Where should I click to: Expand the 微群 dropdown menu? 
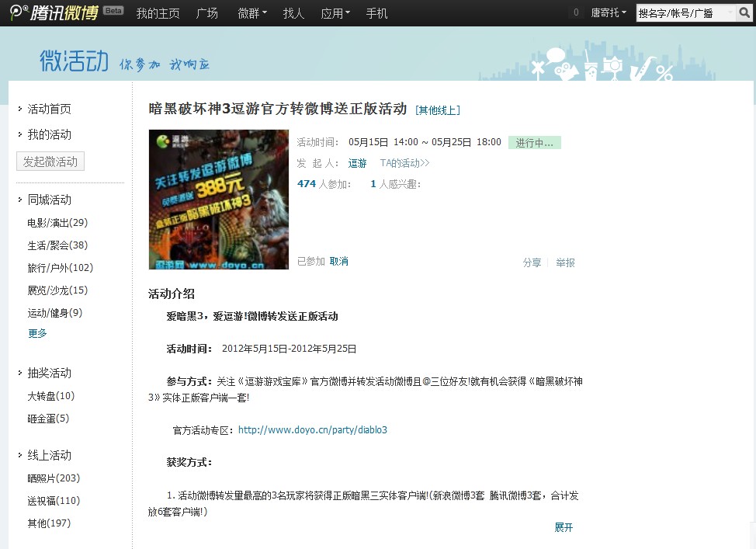252,13
